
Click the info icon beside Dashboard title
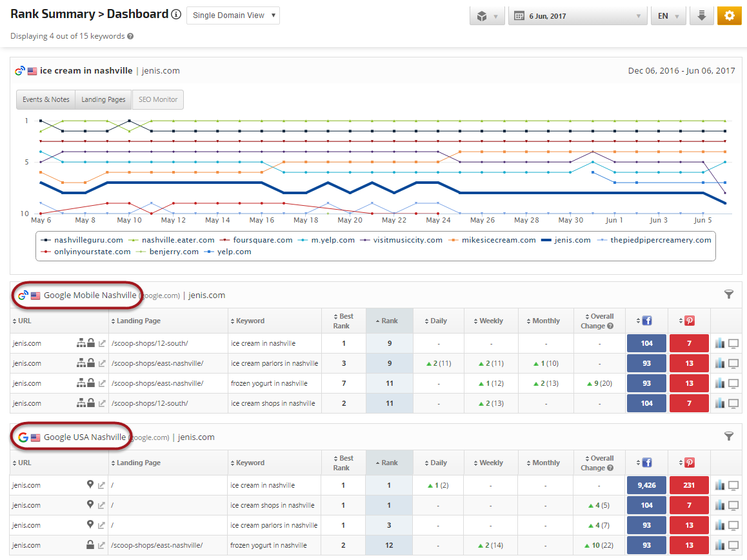176,15
